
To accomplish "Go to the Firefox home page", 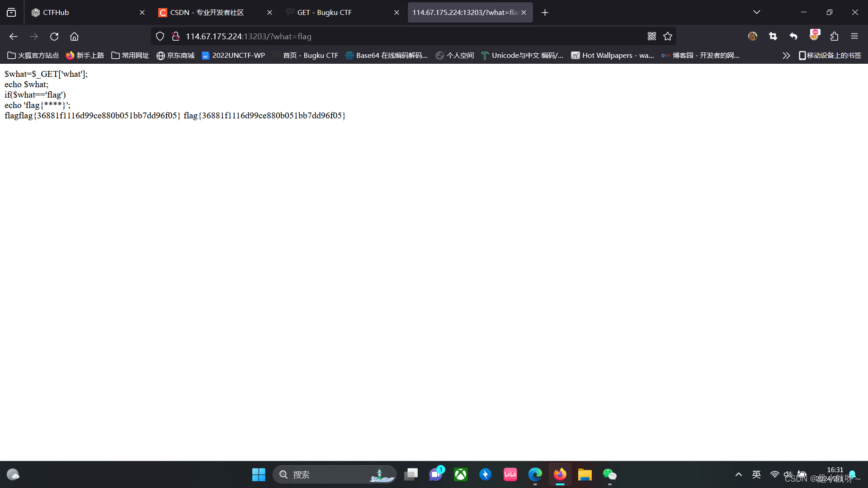I will (74, 37).
